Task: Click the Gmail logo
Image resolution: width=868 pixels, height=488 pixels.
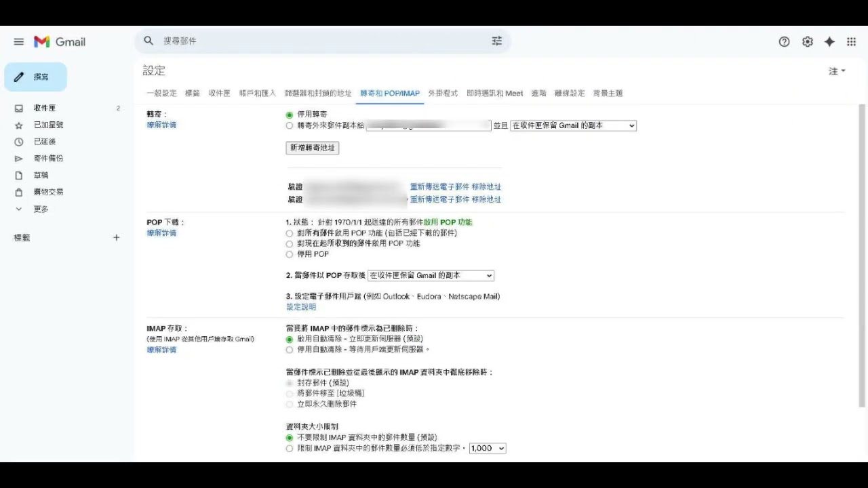Action: pyautogui.click(x=60, y=42)
